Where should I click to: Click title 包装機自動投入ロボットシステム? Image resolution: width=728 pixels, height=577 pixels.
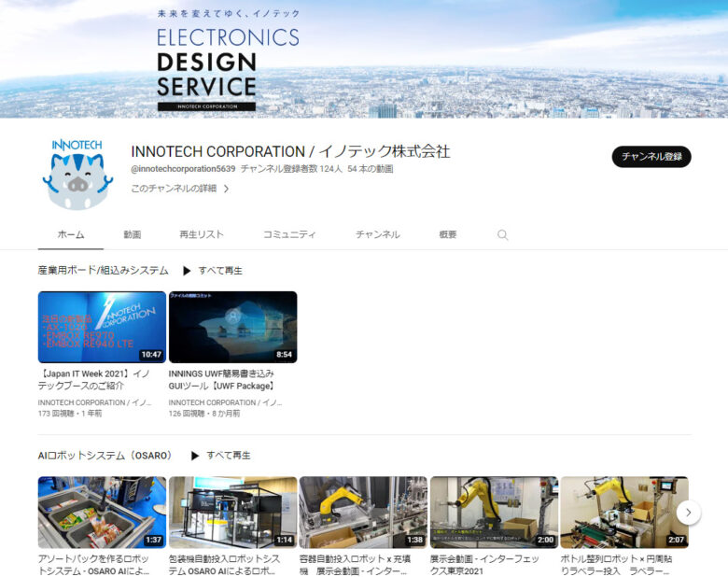tap(225, 565)
